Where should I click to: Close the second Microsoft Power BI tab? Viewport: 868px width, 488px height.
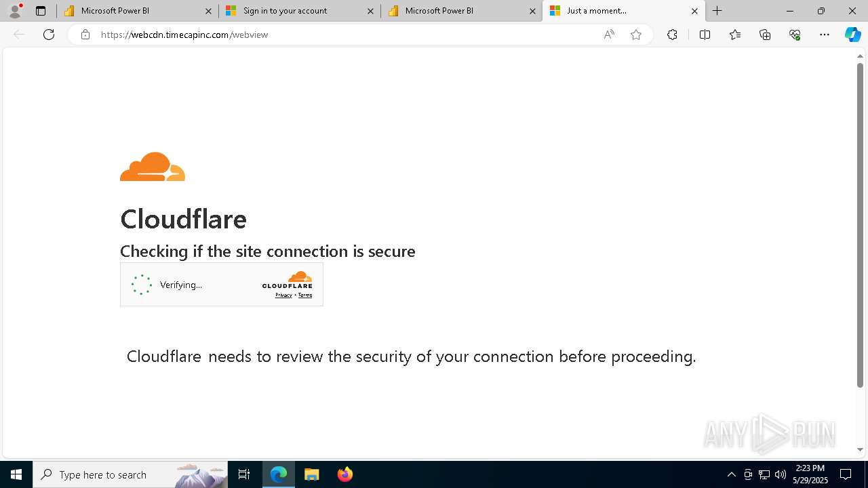click(532, 11)
